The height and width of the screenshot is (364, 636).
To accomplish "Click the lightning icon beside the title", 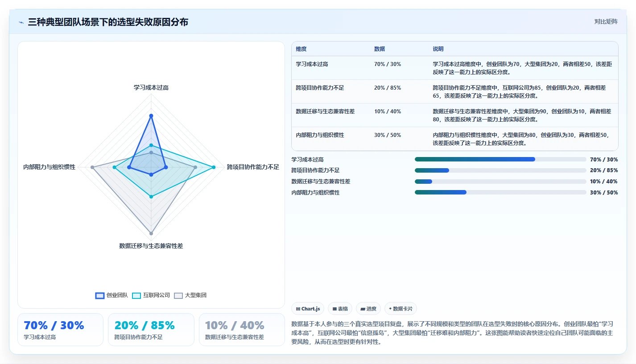I will (21, 22).
